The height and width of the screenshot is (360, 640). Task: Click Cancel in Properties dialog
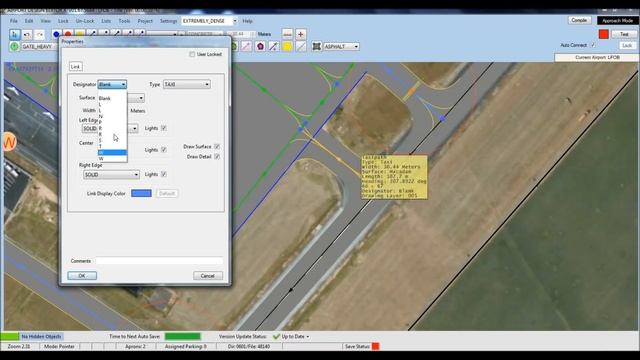pyautogui.click(x=208, y=276)
